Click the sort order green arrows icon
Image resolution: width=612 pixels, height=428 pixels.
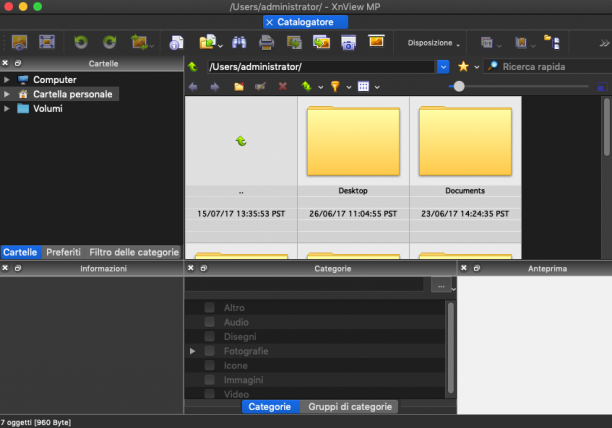pos(306,86)
